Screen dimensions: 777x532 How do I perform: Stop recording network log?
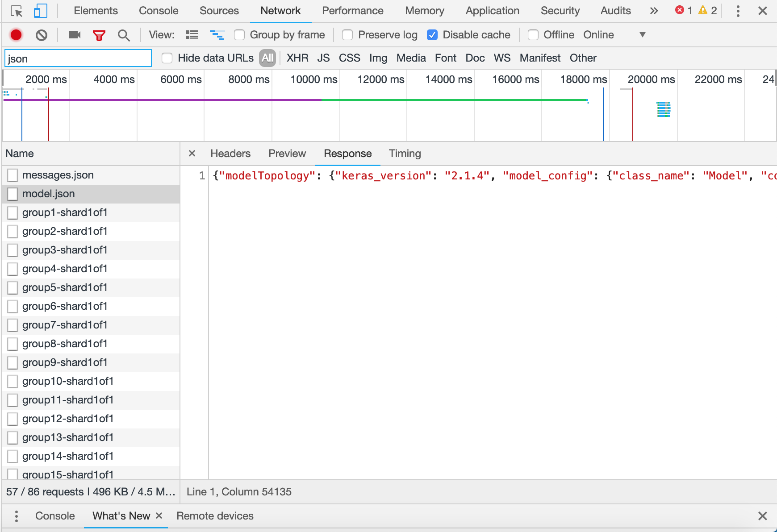click(x=16, y=35)
